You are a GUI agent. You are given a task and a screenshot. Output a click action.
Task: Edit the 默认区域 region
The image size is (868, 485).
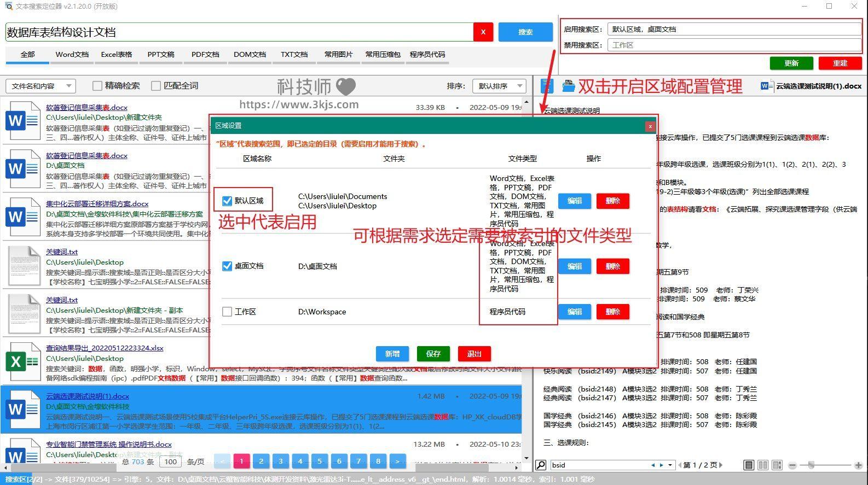point(575,201)
